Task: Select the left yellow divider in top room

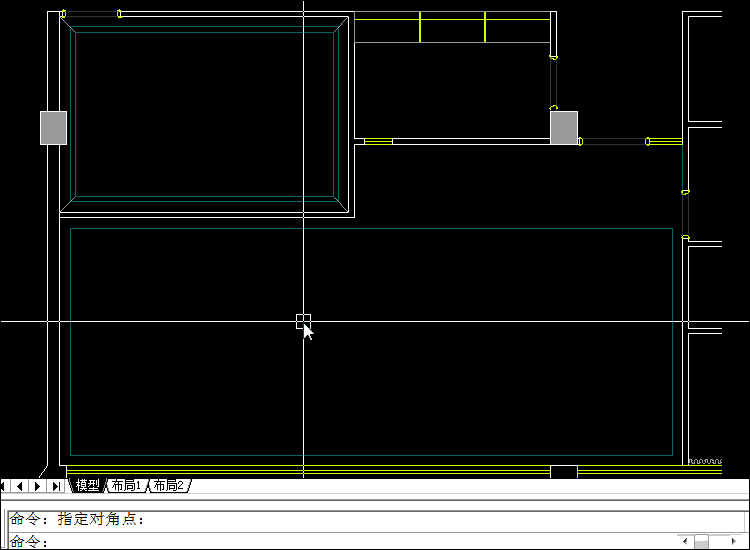Action: (x=420, y=27)
